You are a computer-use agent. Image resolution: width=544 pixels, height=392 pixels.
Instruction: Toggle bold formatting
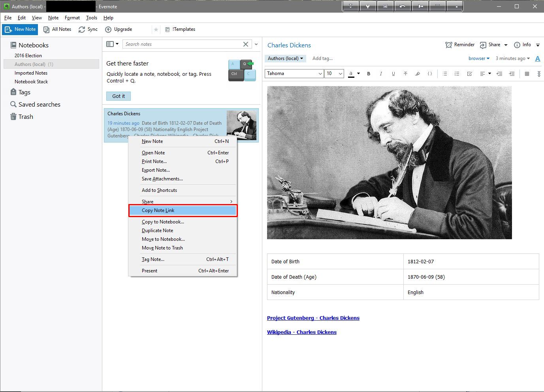tap(369, 73)
